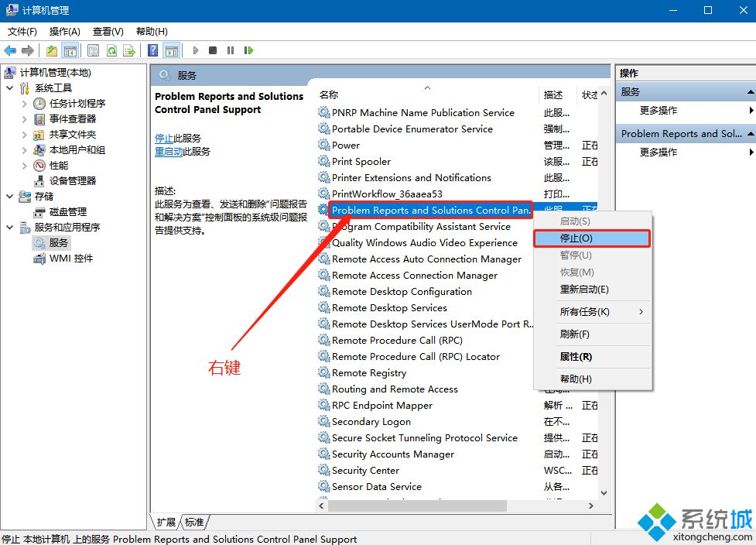Open the Properties toolbar icon

pyautogui.click(x=93, y=50)
